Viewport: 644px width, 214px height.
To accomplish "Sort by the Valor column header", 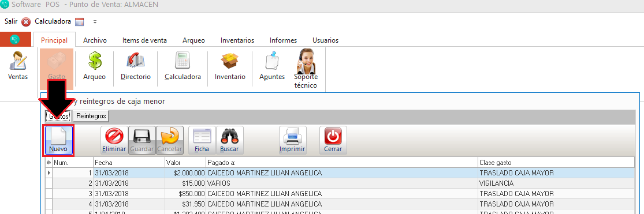I will click(185, 163).
